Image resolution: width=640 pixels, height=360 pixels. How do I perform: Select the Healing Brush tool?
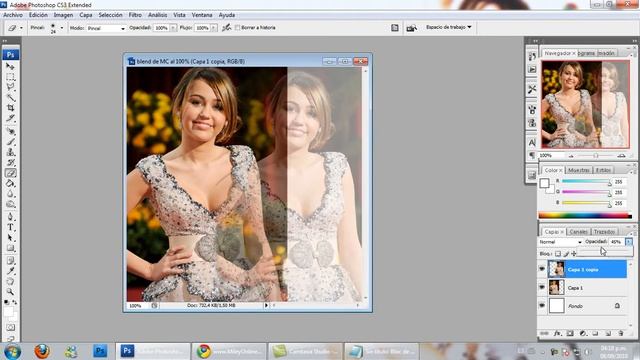(11, 131)
